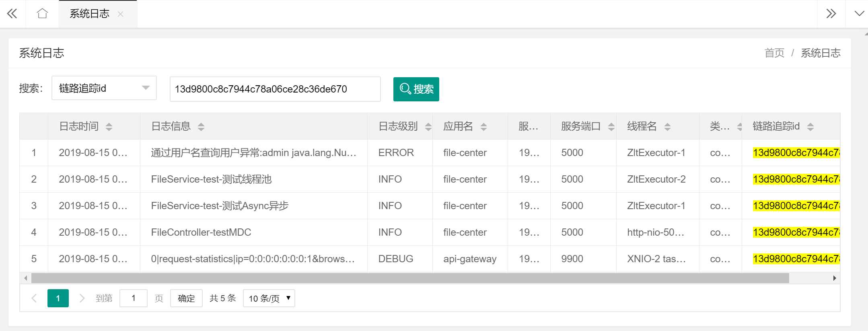The height and width of the screenshot is (331, 868).
Task: Click row 3 index number cell
Action: (x=34, y=206)
